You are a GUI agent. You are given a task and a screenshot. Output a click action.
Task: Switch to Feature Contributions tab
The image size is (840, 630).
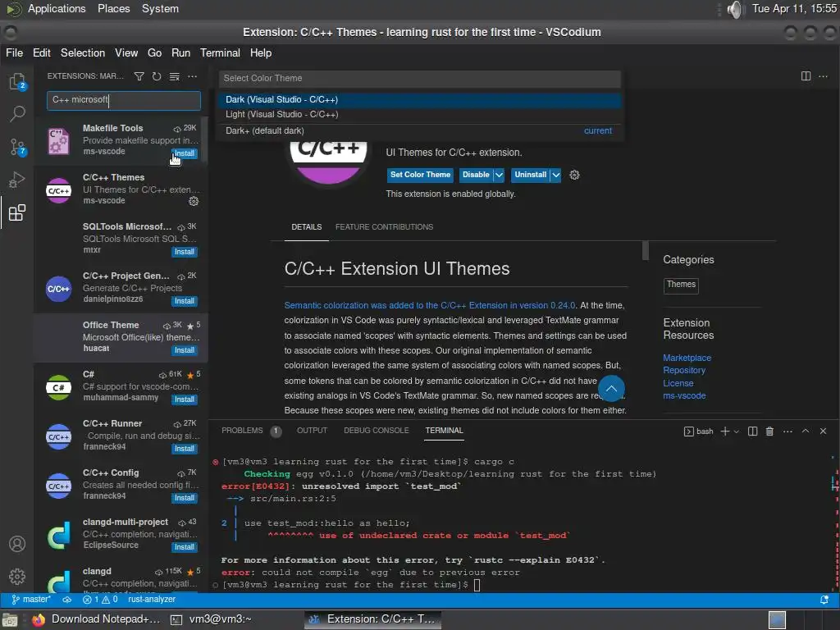[x=384, y=227]
